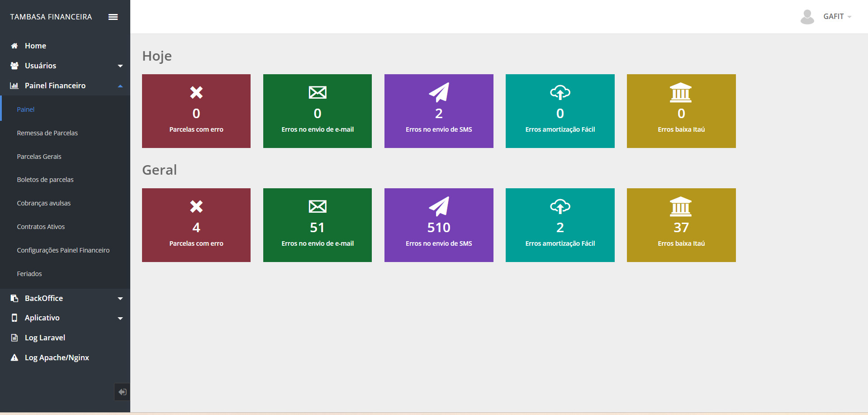Click the Log Laravel document icon
This screenshot has width=868, height=415.
14,338
